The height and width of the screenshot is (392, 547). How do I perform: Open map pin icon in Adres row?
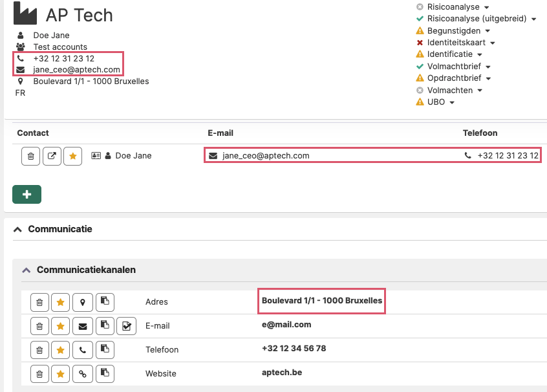pos(83,302)
